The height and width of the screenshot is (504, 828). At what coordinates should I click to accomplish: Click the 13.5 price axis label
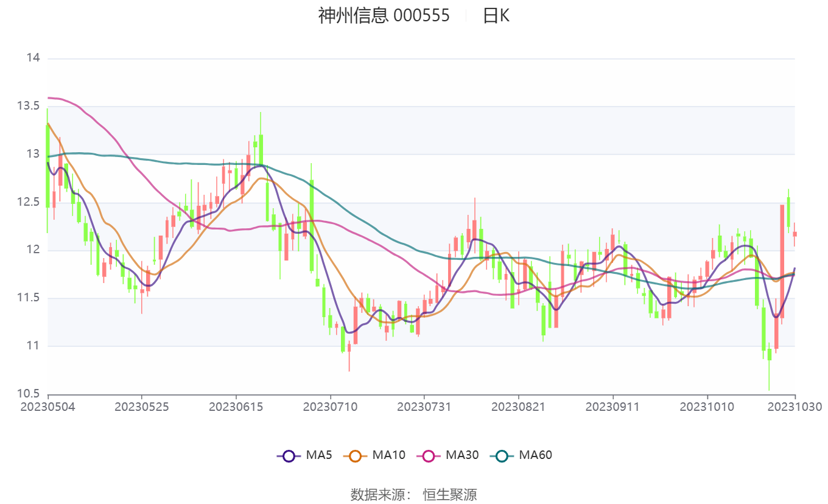(x=29, y=106)
